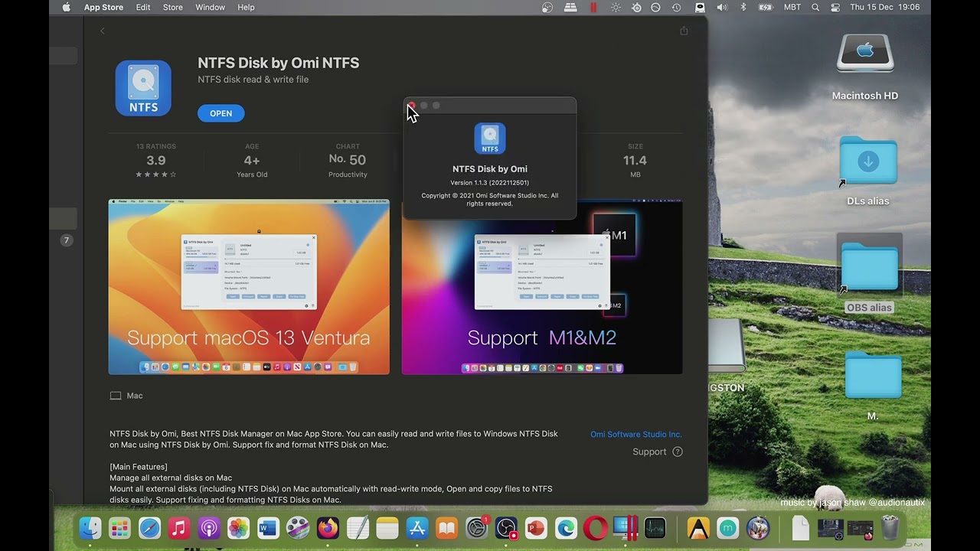
Task: Launch Microsoft Word from the Dock
Action: coord(268,528)
